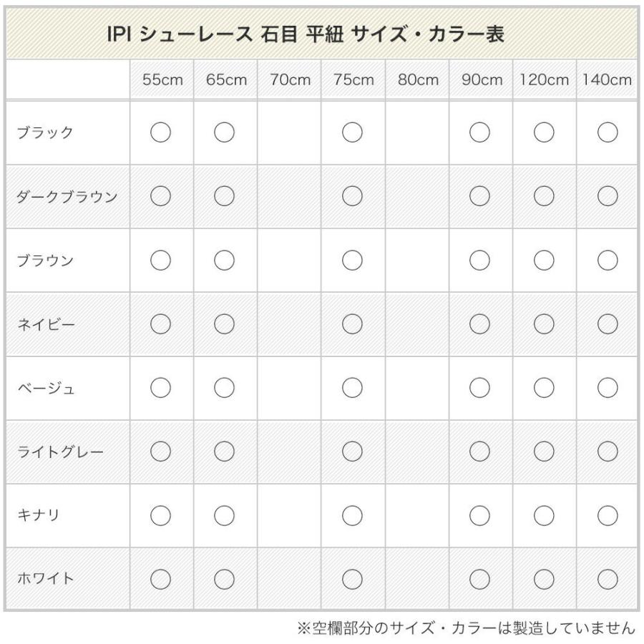This screenshot has height=644, width=644.
Task: Select the ライトグレー row label
Action: point(60,452)
